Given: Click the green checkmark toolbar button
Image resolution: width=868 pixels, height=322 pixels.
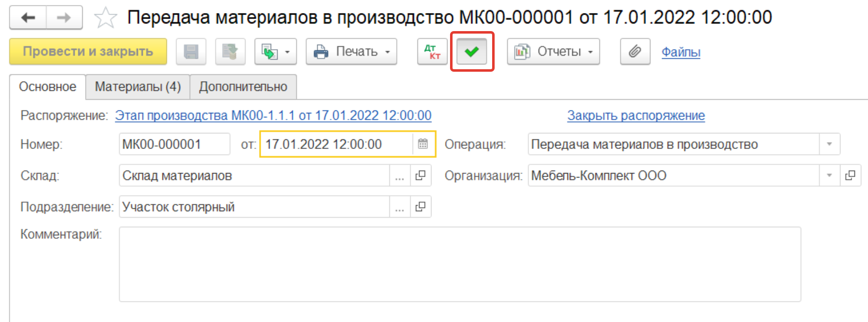Looking at the screenshot, I should click(472, 52).
